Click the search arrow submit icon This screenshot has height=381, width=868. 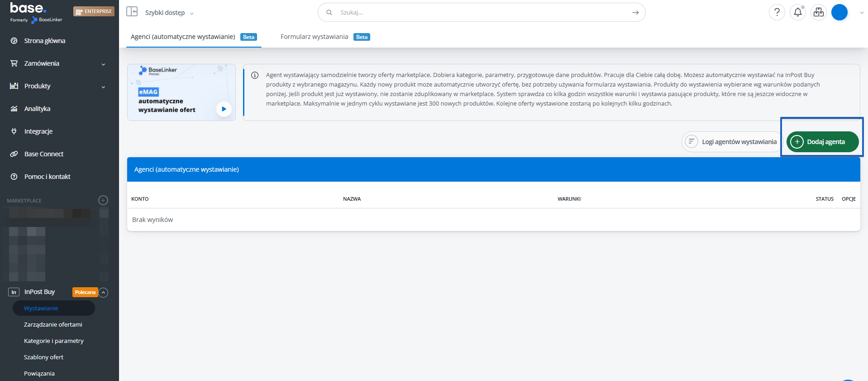pyautogui.click(x=635, y=13)
